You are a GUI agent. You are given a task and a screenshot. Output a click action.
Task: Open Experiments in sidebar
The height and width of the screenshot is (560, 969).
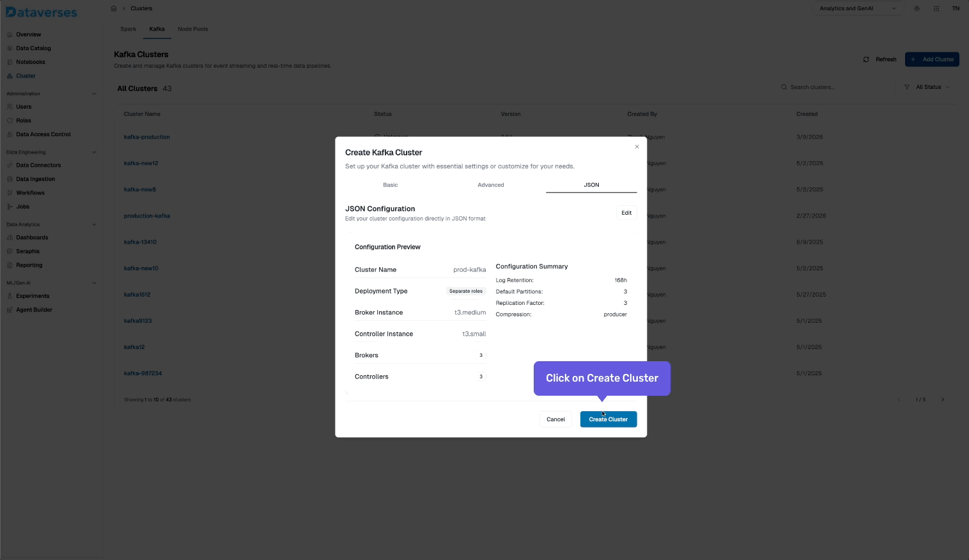[33, 296]
